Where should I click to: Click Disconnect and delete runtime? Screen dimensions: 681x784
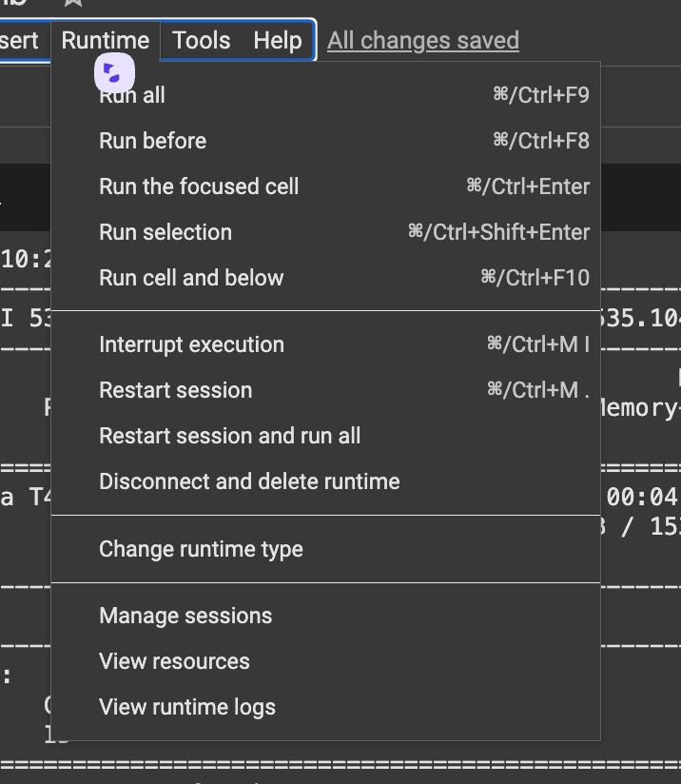(x=249, y=481)
